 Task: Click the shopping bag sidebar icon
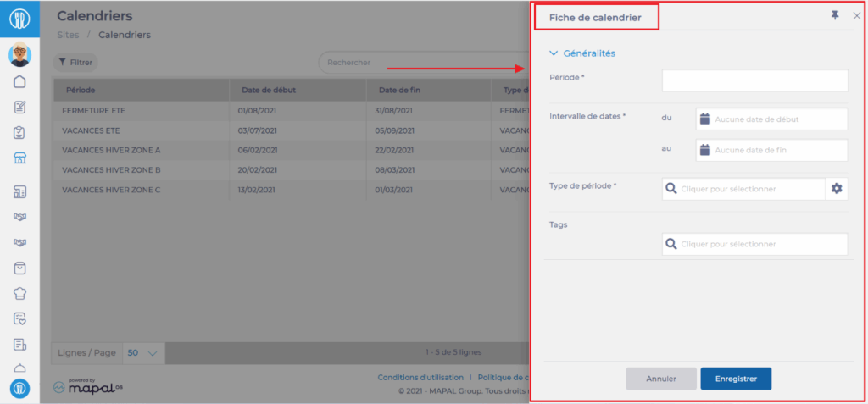pyautogui.click(x=19, y=268)
